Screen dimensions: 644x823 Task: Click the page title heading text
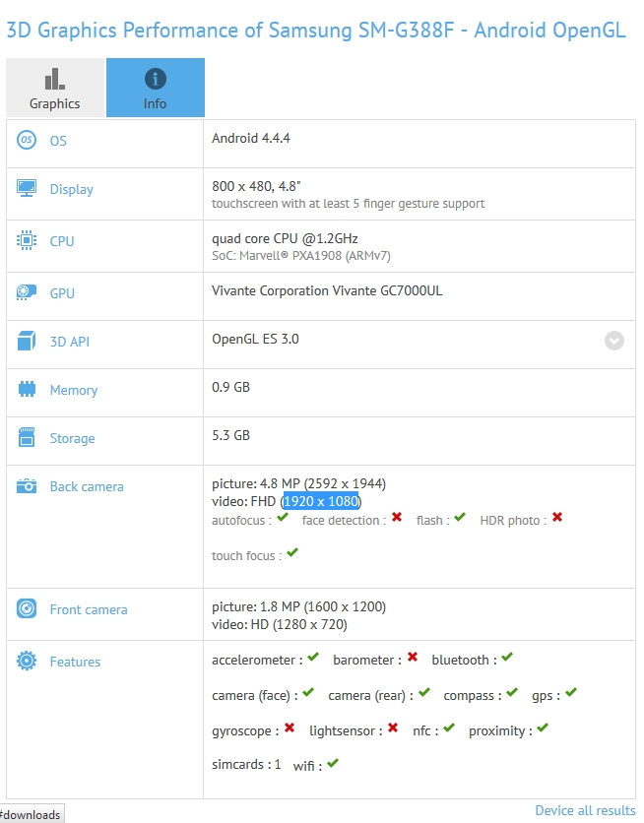(x=316, y=30)
